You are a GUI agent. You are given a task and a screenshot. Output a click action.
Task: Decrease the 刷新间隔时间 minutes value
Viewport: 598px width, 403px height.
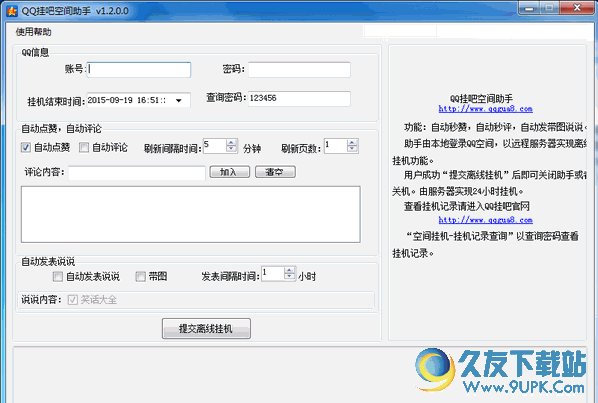point(231,149)
